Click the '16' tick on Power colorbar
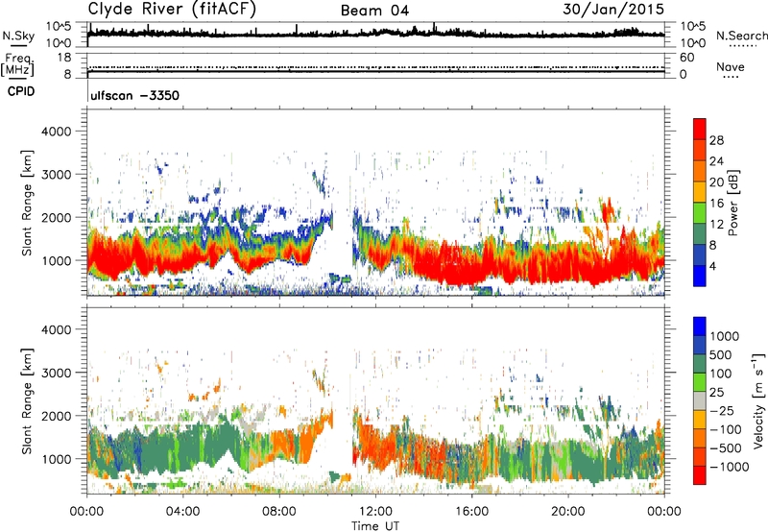The height and width of the screenshot is (532, 768). [716, 204]
